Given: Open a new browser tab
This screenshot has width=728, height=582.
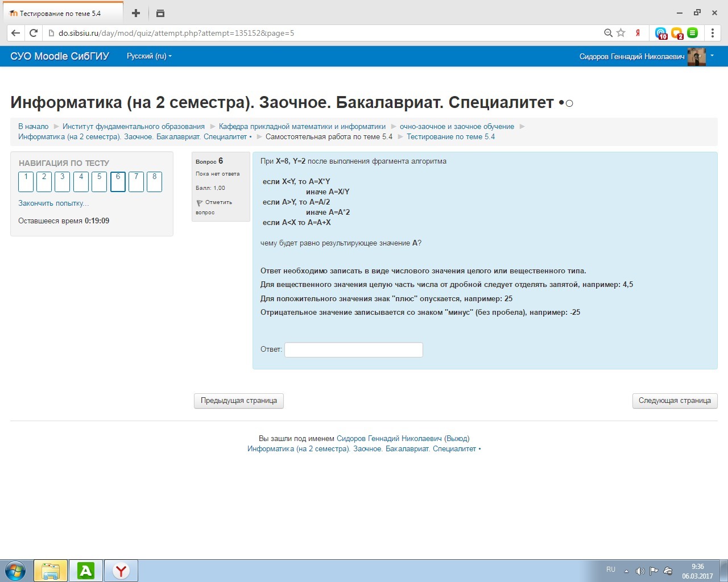Looking at the screenshot, I should (x=135, y=13).
